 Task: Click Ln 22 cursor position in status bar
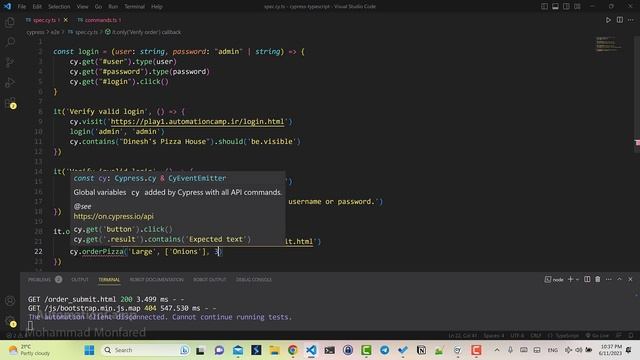(x=462, y=336)
